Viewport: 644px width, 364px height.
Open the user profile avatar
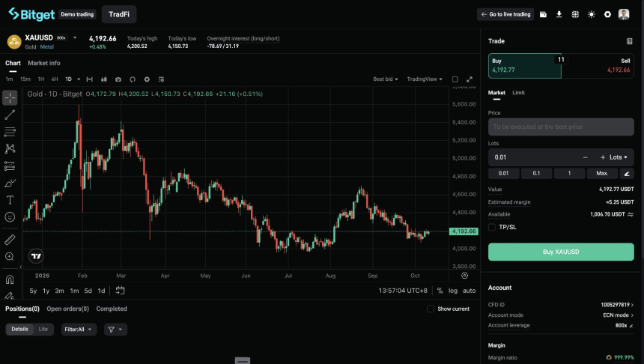624,14
